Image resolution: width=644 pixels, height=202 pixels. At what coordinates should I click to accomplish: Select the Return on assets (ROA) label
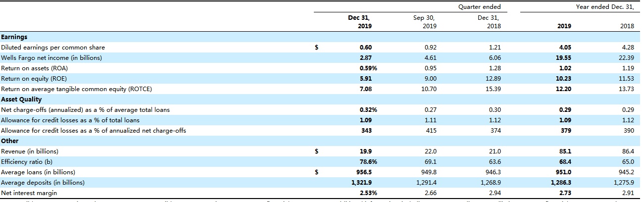pyautogui.click(x=35, y=68)
